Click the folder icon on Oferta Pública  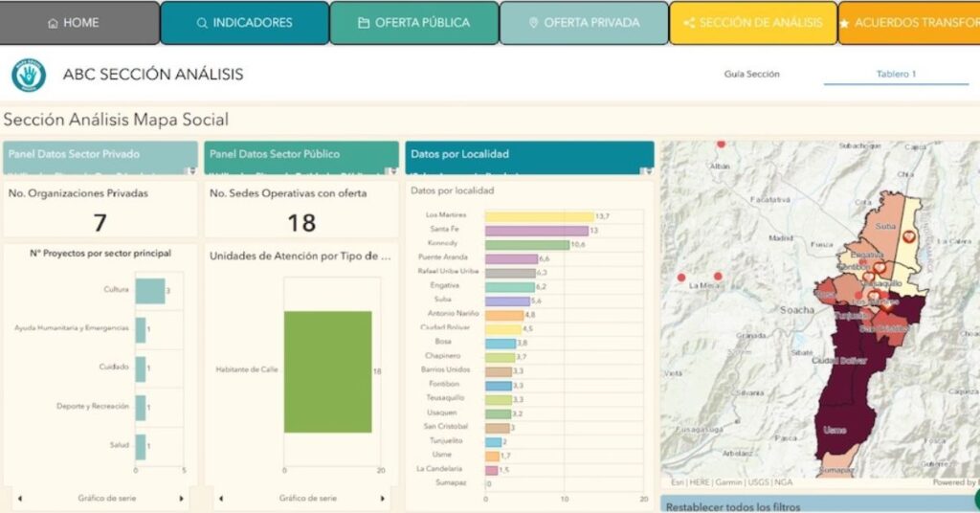pos(364,23)
